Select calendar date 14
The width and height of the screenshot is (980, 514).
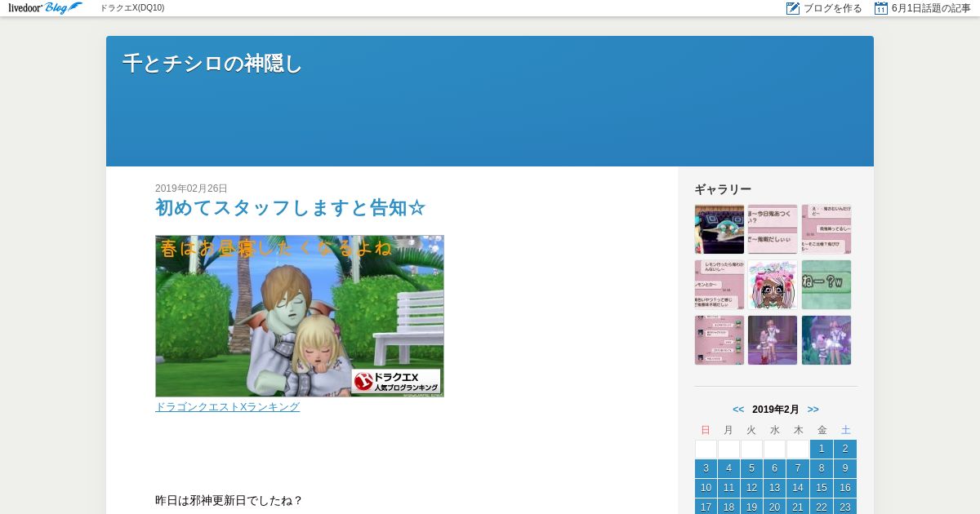[x=798, y=488]
